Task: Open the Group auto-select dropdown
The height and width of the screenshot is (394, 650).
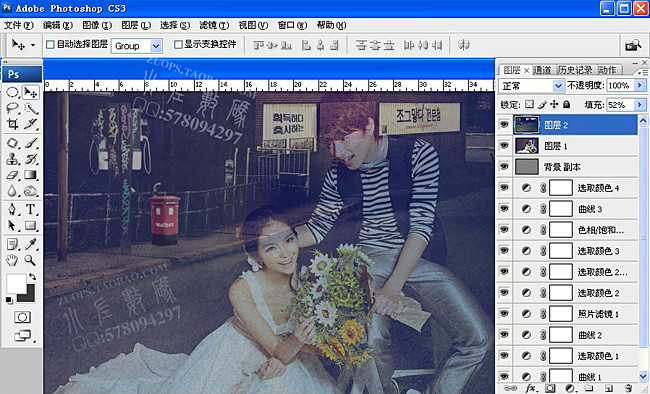Action: click(x=156, y=46)
